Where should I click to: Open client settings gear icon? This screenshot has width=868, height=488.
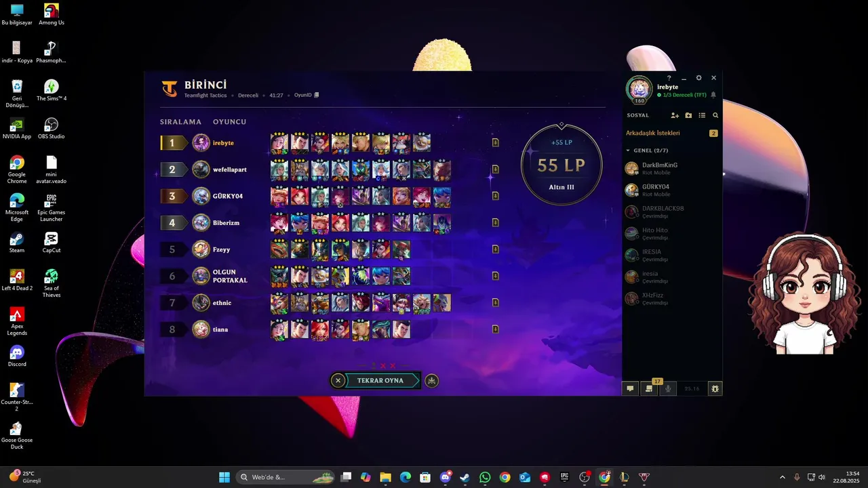click(x=698, y=78)
